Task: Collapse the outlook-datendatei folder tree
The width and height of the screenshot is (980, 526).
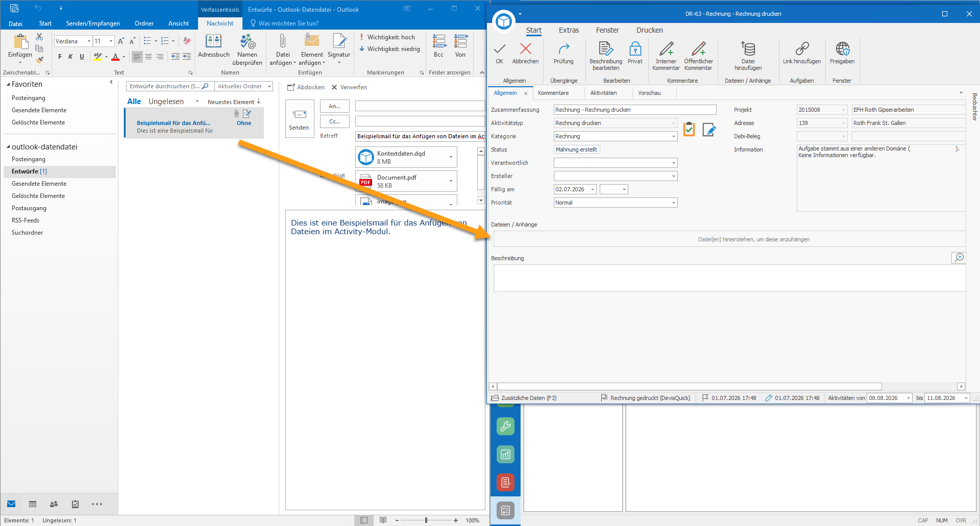Action: 8,147
